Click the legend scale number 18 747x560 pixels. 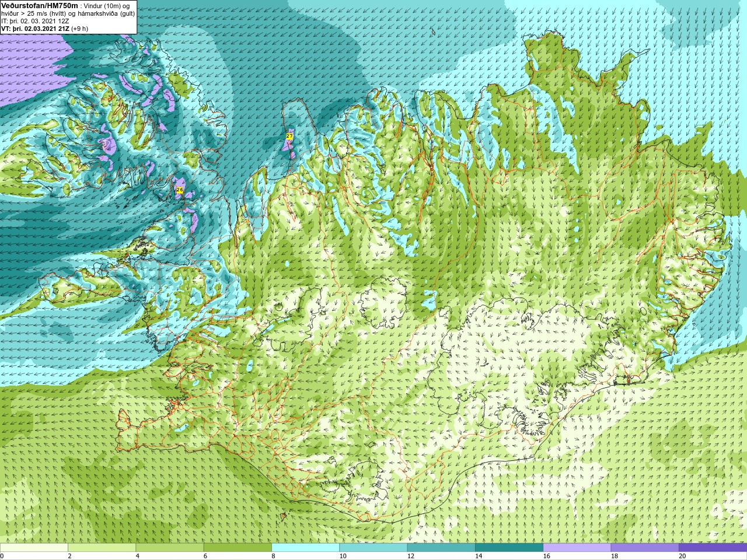(615, 556)
